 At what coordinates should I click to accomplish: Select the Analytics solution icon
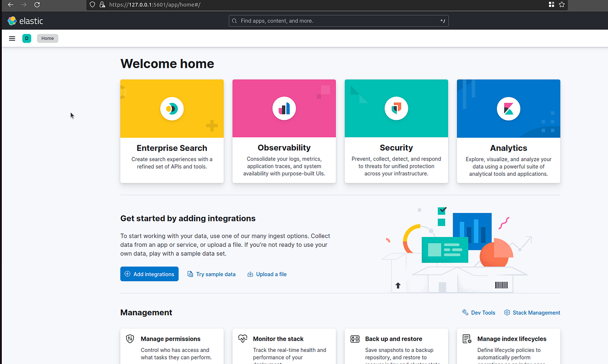(x=508, y=108)
